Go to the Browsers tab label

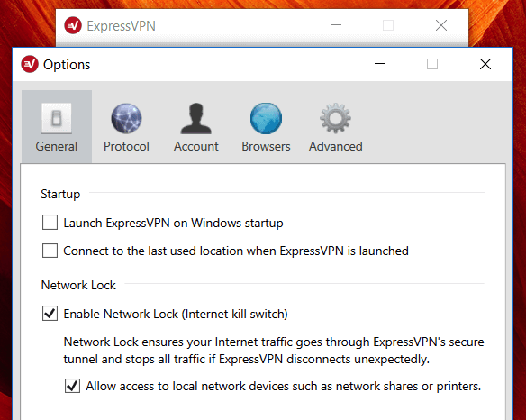tap(266, 146)
